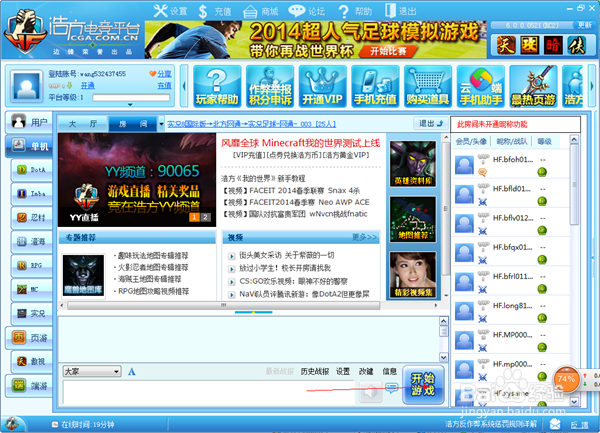Open 作弊举报 积分申诉 tile

pyautogui.click(x=270, y=86)
